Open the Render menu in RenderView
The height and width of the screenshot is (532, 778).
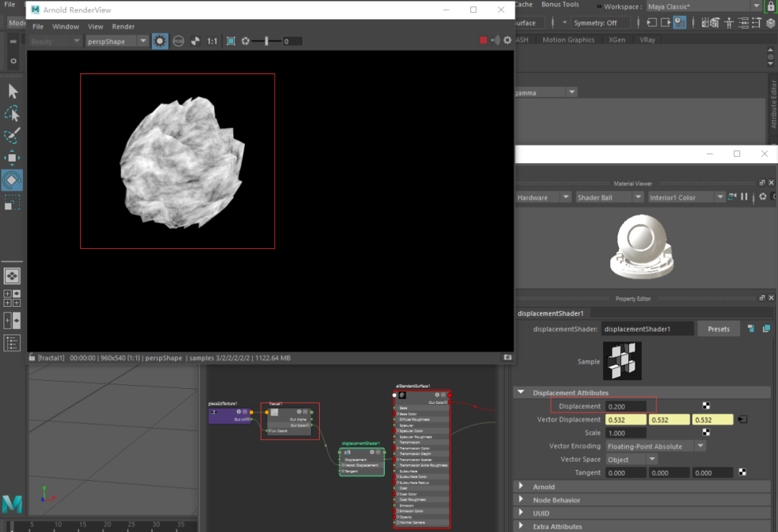[x=123, y=27]
